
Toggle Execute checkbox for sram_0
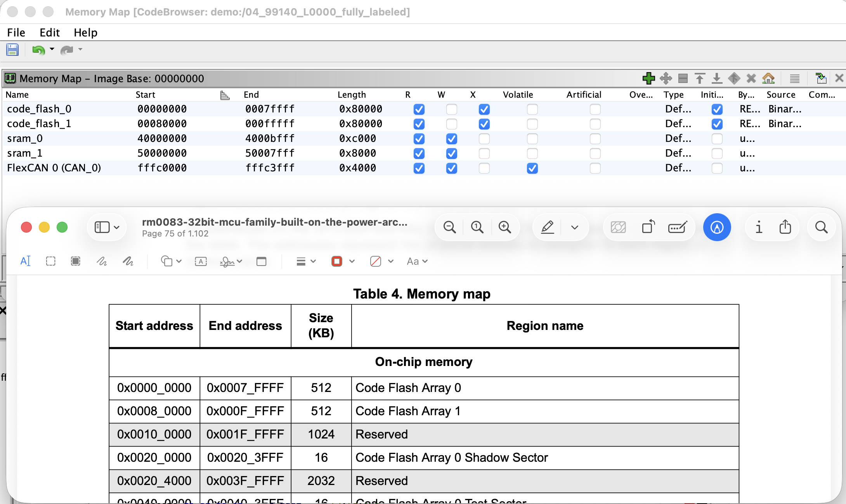click(x=484, y=139)
